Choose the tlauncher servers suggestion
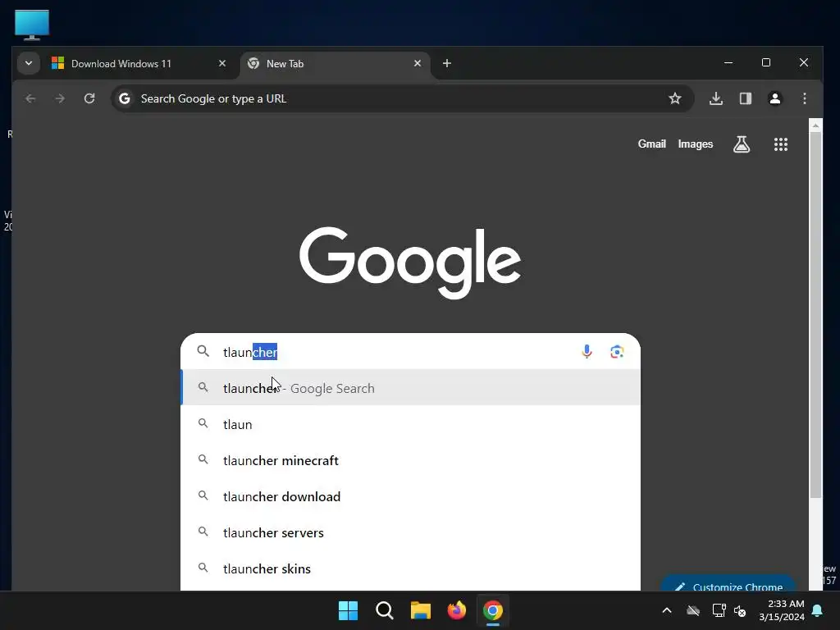The height and width of the screenshot is (630, 840). click(410, 532)
